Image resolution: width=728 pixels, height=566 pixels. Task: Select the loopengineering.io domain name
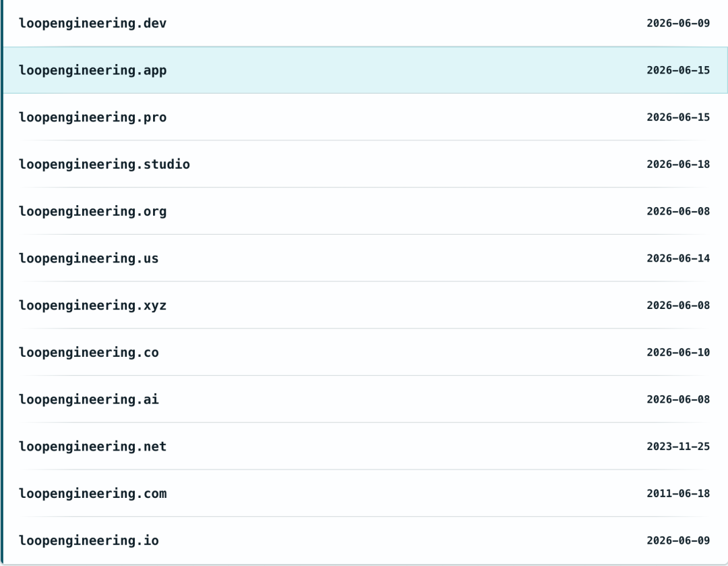click(89, 540)
